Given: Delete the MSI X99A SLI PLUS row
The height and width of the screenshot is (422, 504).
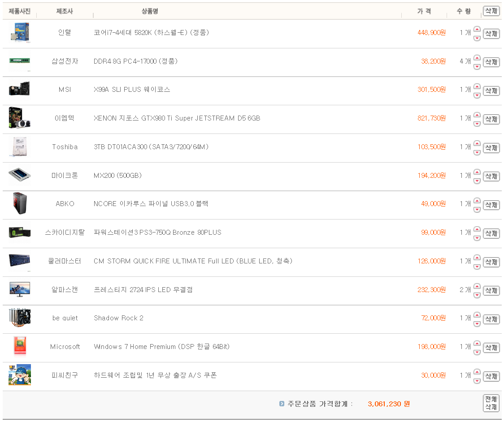Looking at the screenshot, I should click(491, 91).
